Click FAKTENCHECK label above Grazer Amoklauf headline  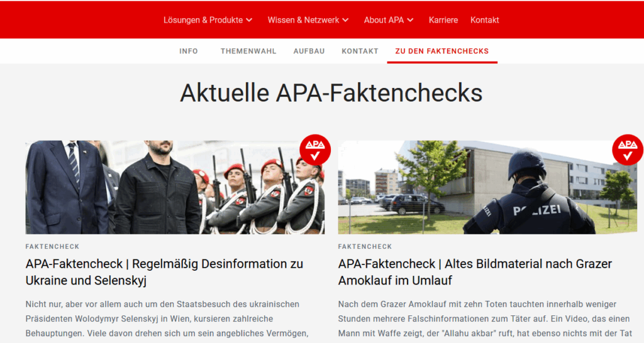click(x=365, y=247)
